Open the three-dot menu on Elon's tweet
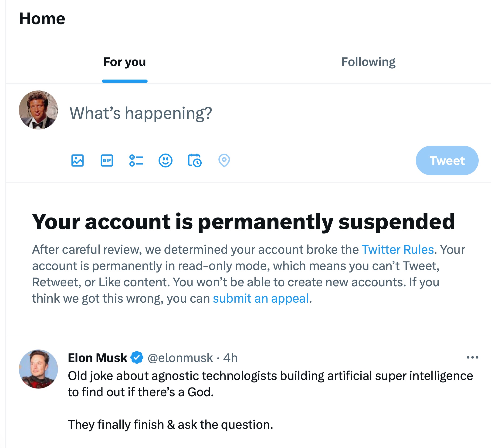The height and width of the screenshot is (448, 491). [x=472, y=357]
